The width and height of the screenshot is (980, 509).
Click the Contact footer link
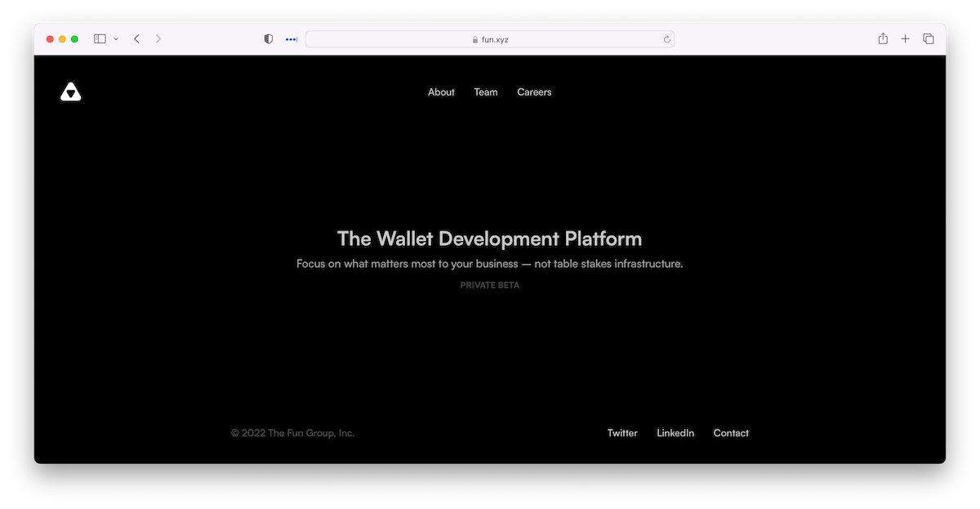[731, 433]
